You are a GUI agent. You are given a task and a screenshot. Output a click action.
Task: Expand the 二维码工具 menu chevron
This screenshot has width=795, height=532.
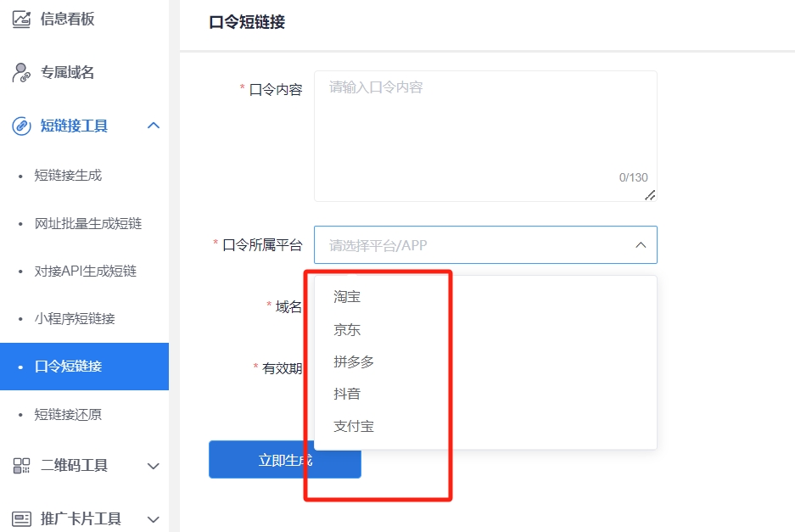pyautogui.click(x=154, y=466)
